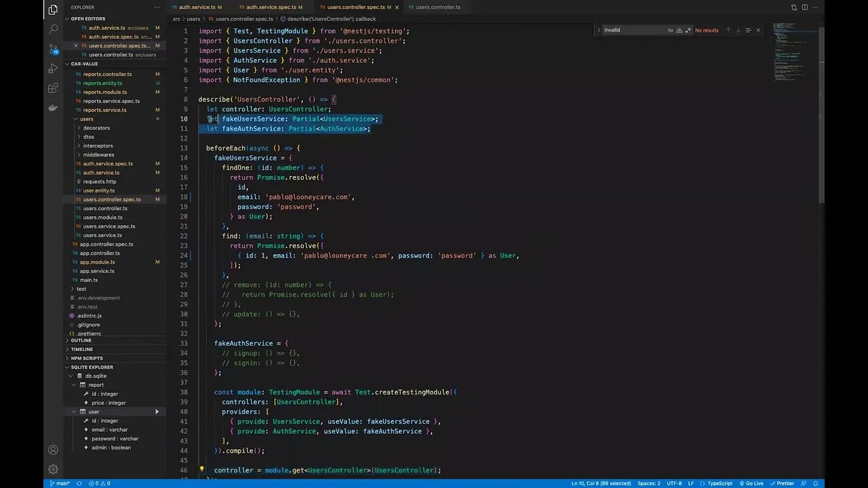
Task: Open the Explorer view in activity bar
Action: click(x=53, y=10)
